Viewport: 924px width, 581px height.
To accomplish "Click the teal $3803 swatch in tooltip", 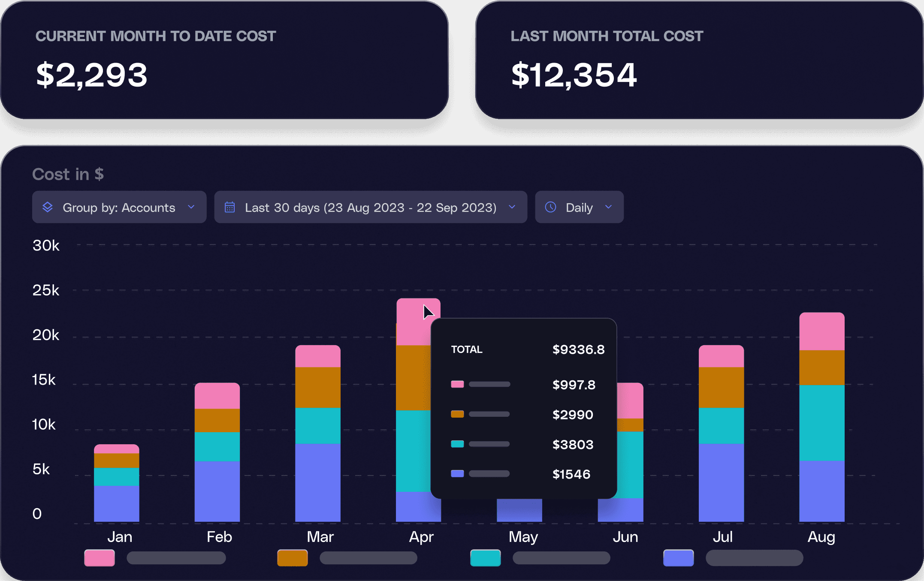I will pos(457,444).
